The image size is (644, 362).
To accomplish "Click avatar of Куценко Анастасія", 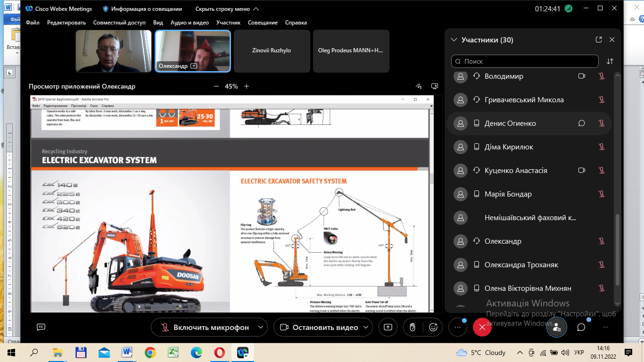I will point(460,171).
